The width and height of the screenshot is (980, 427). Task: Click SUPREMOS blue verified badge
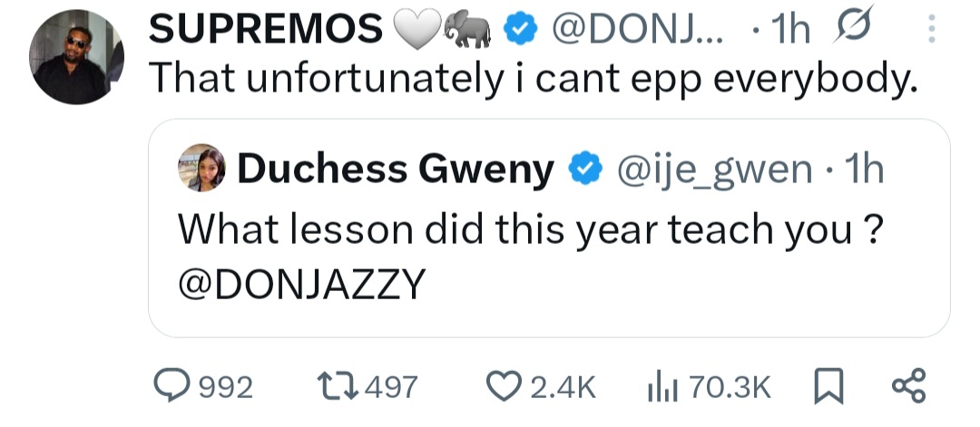coord(519,32)
